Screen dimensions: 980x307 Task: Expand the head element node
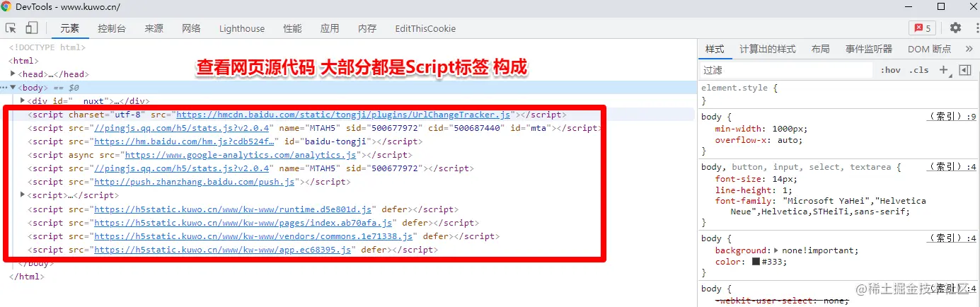13,74
